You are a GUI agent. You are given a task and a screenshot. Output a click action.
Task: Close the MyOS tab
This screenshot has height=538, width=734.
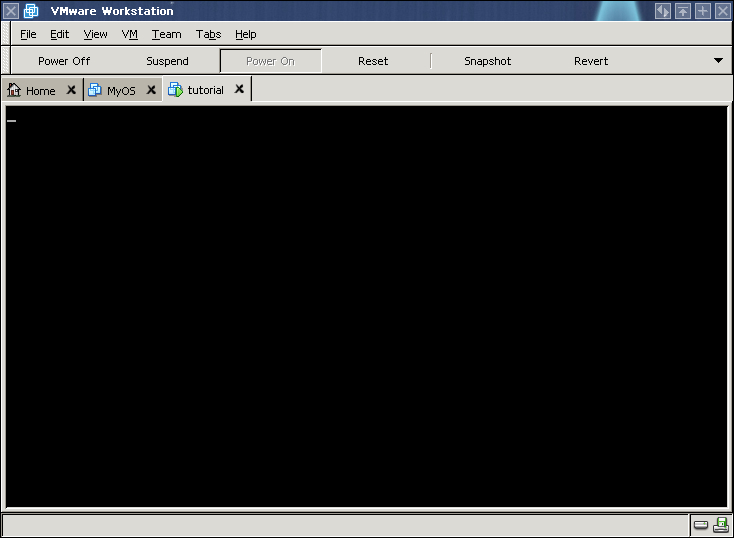click(151, 89)
